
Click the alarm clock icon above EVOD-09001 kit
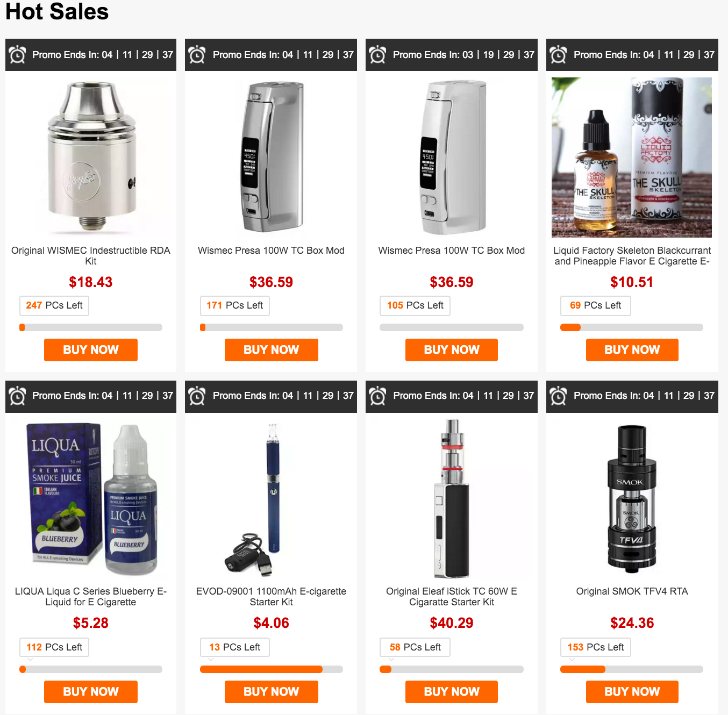[x=197, y=396]
